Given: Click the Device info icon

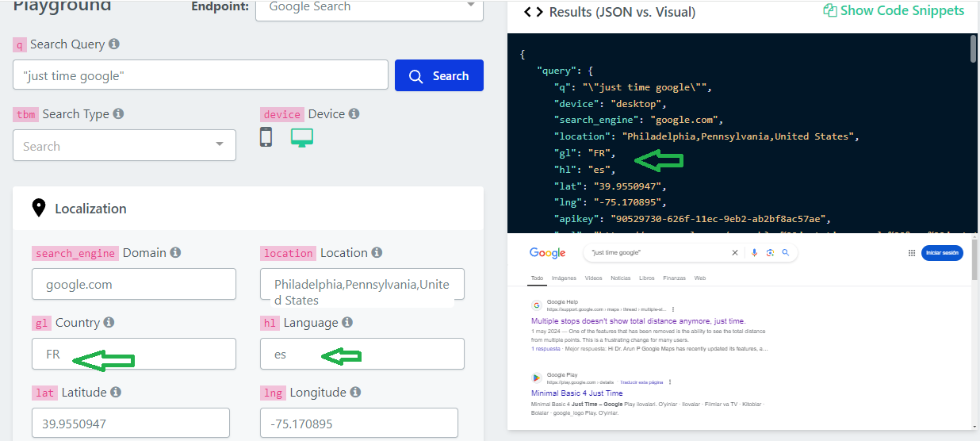Looking at the screenshot, I should click(354, 114).
